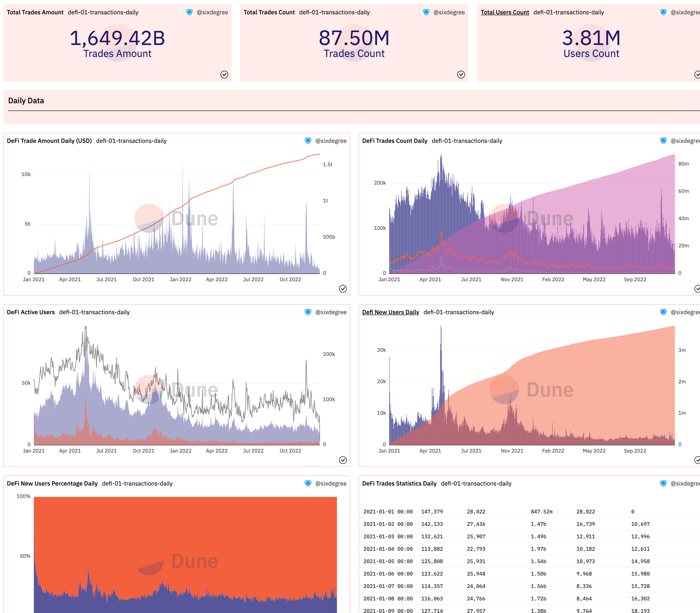Click the 3.81M Users Count value

click(x=591, y=38)
